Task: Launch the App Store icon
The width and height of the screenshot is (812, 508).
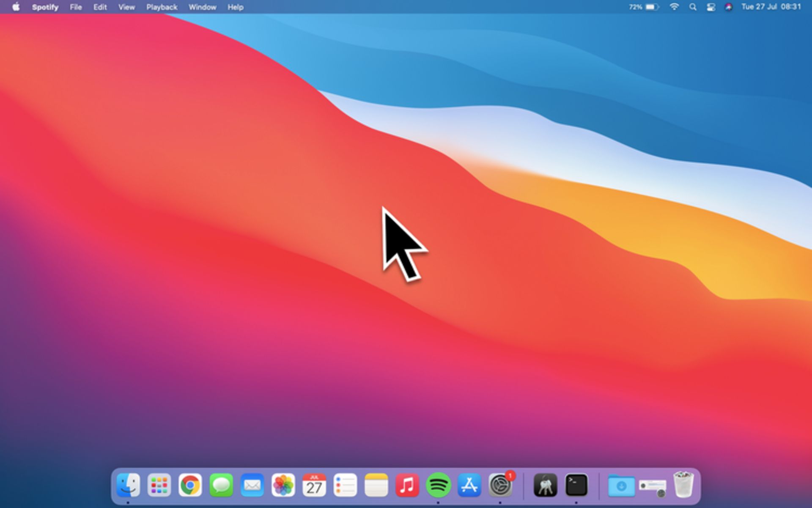Action: [469, 485]
